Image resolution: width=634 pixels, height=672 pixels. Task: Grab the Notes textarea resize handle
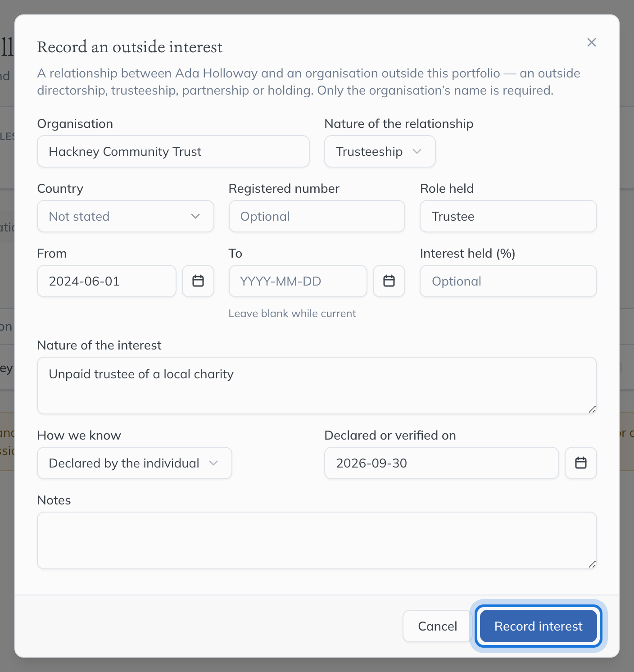(x=592, y=564)
